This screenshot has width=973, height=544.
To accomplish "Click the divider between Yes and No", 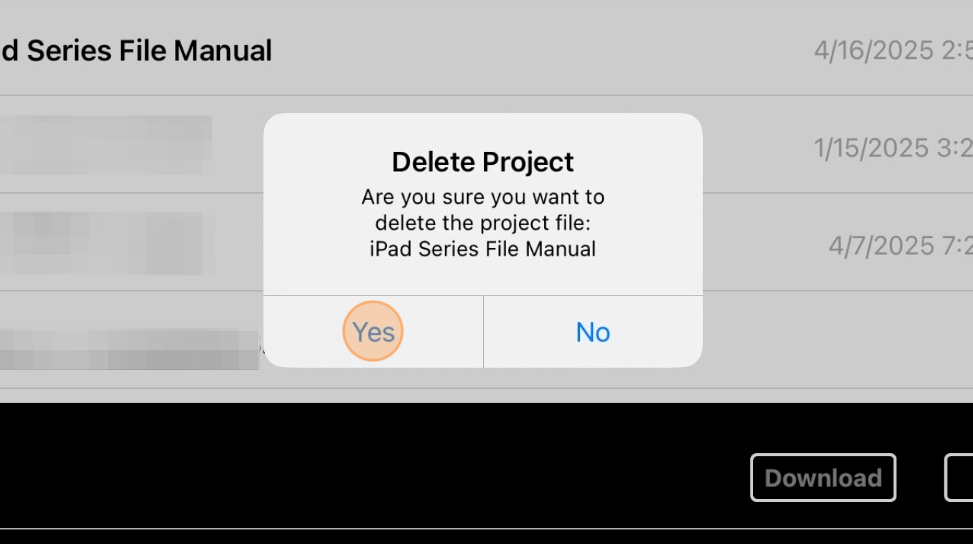I will pos(483,331).
